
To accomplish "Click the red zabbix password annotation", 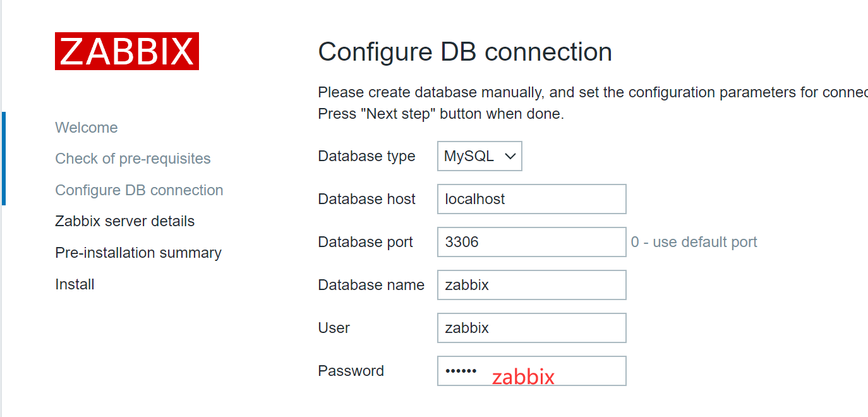I will click(x=523, y=376).
